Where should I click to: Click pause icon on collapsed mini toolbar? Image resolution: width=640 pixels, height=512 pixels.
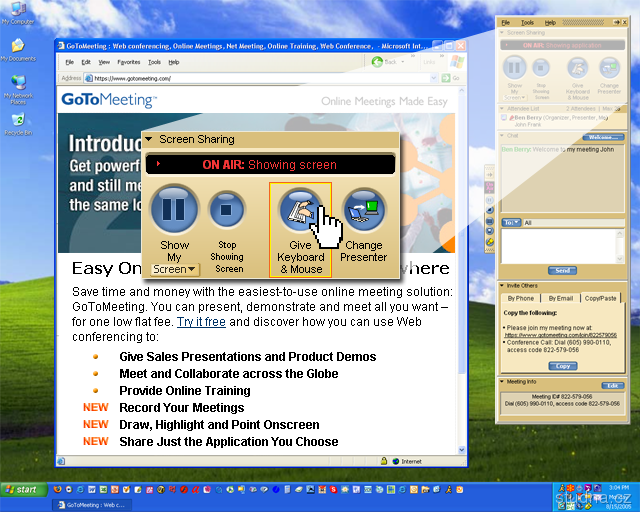click(x=489, y=200)
